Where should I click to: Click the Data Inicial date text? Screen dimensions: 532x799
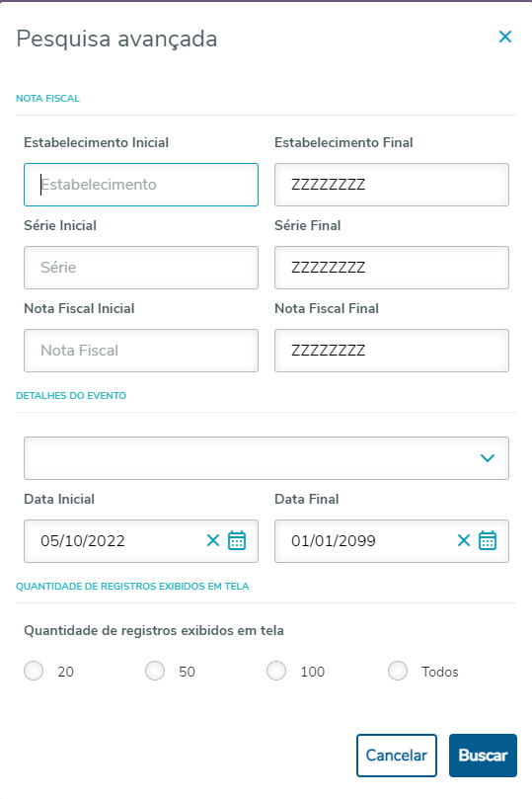pyautogui.click(x=83, y=540)
